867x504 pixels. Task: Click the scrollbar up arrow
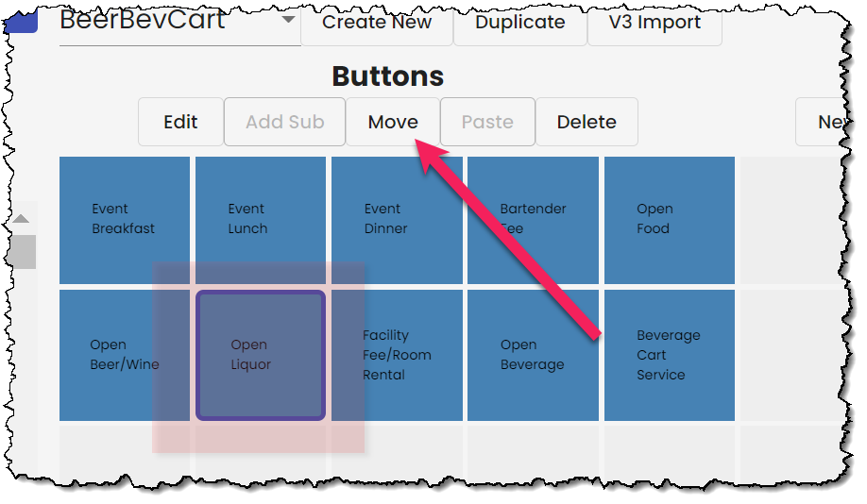[21, 219]
